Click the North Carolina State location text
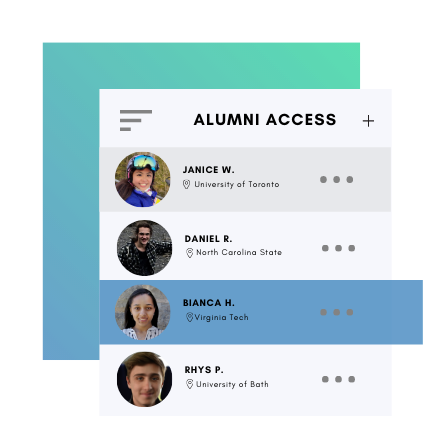The image size is (423, 423). pos(239,252)
